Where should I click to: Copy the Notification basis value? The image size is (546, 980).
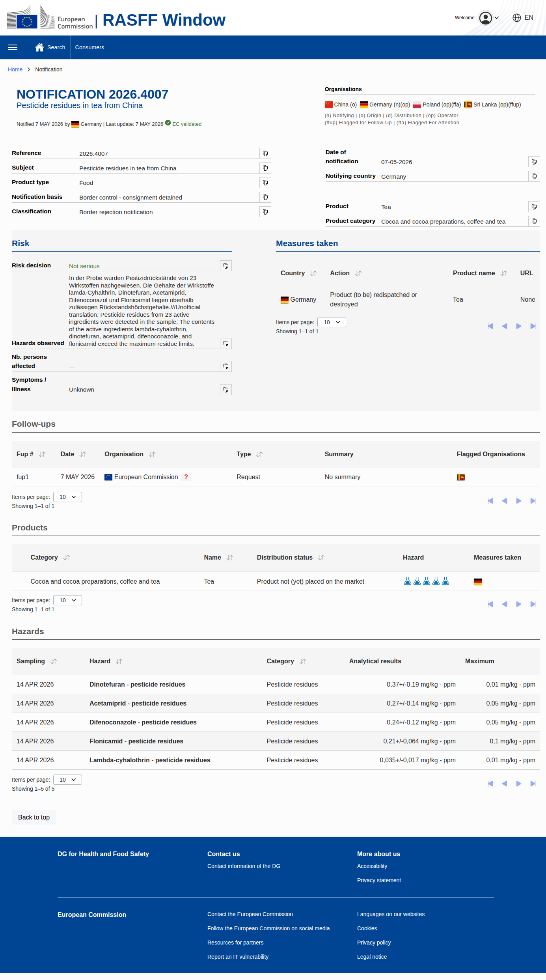click(x=265, y=197)
